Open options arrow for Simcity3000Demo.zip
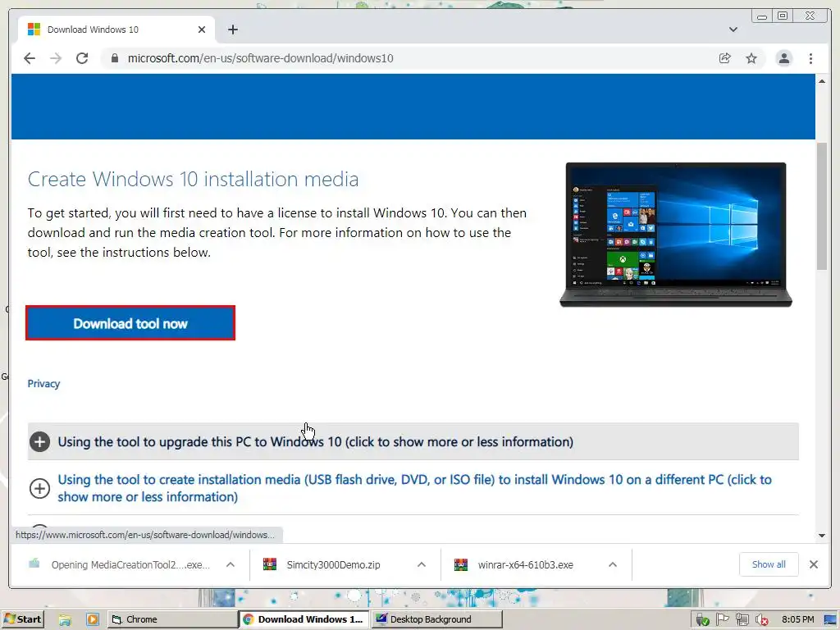840x630 pixels. [422, 564]
